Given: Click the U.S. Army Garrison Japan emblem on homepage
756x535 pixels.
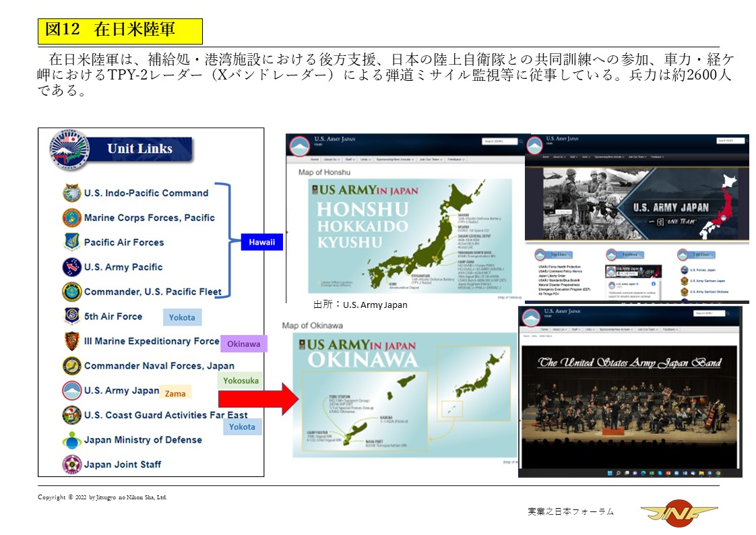Looking at the screenshot, I should click(x=684, y=280).
